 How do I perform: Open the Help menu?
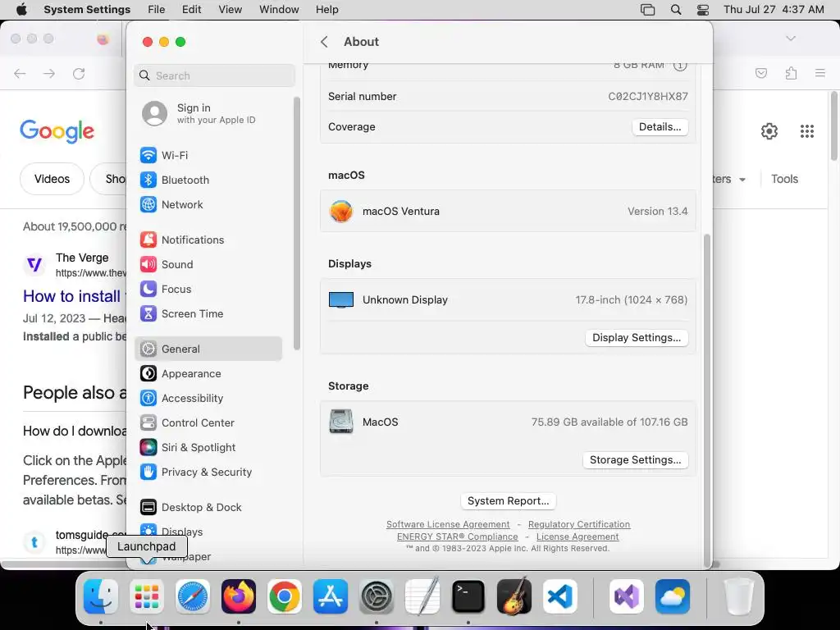[x=326, y=10]
